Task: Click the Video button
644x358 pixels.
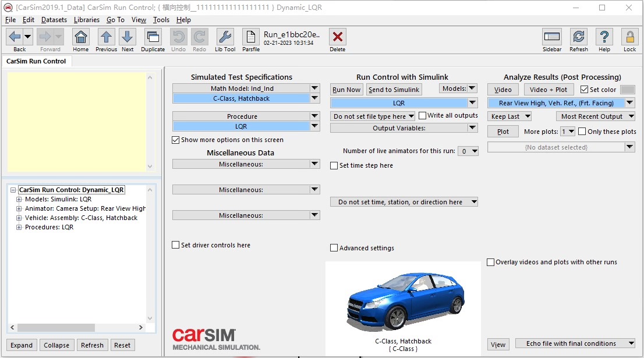Action: pyautogui.click(x=503, y=90)
